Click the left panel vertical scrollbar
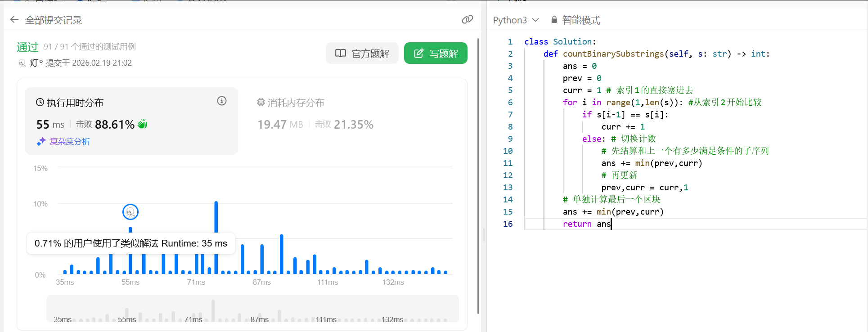868x332 pixels. point(478,175)
